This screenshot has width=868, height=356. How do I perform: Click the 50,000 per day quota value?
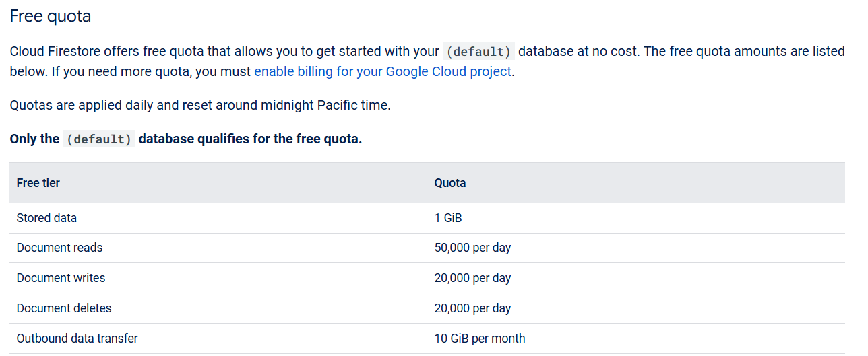pyautogui.click(x=472, y=248)
